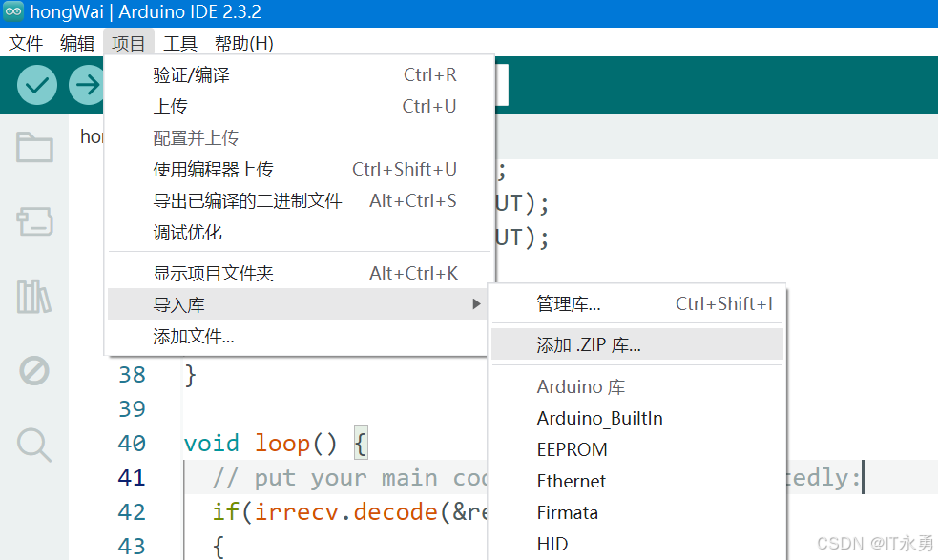
Task: Select 上传 menu entry
Action: click(299, 107)
